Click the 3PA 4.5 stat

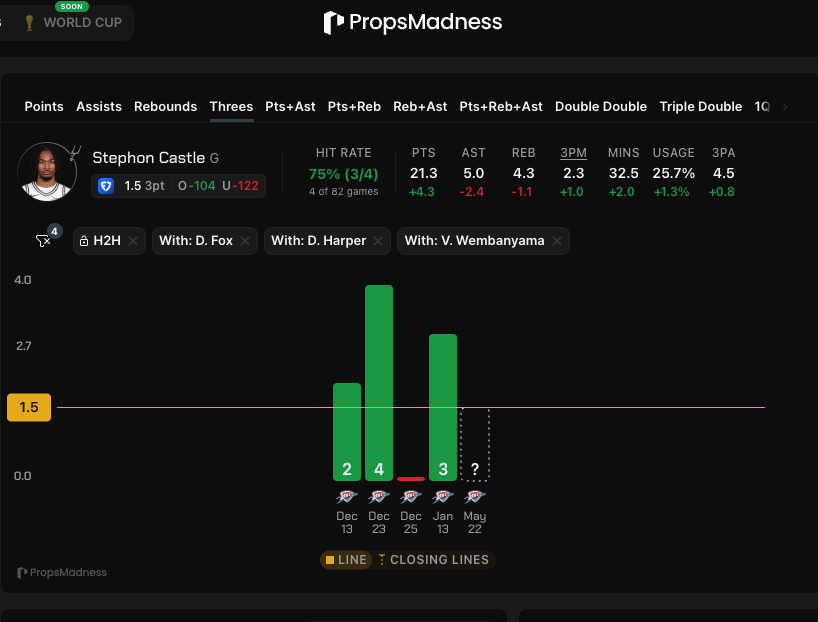coord(723,173)
